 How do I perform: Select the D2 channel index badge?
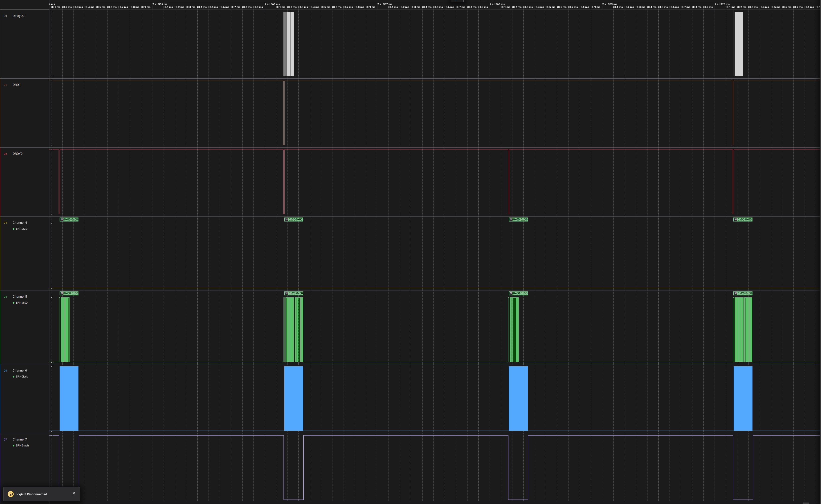[x=5, y=154]
